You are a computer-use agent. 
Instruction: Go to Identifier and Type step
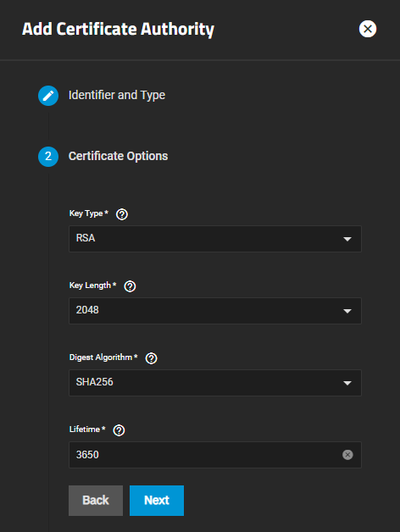(x=117, y=96)
